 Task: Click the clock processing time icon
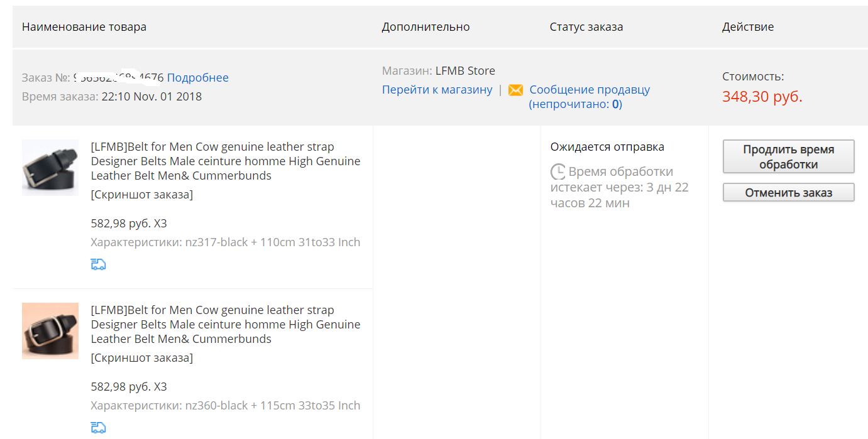point(558,171)
